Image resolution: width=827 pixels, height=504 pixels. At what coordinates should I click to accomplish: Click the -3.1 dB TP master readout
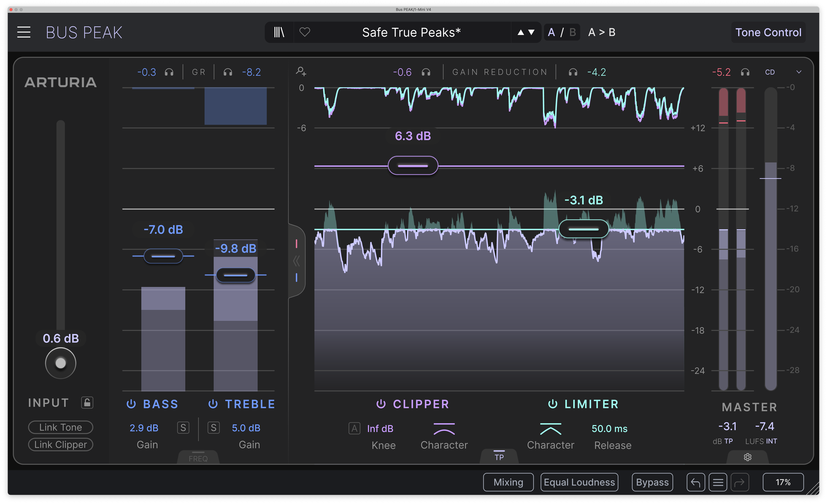(727, 426)
